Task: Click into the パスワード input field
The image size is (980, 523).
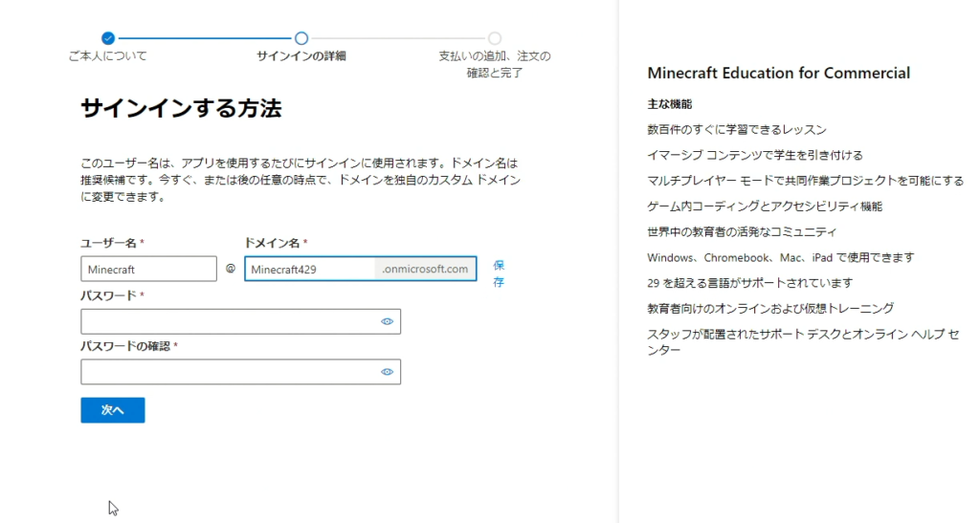Action: point(230,322)
